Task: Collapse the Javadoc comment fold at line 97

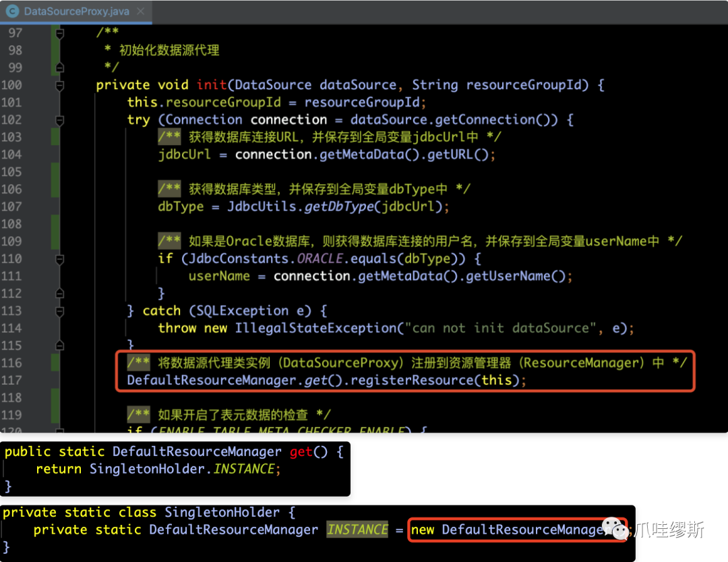Action: click(x=60, y=34)
